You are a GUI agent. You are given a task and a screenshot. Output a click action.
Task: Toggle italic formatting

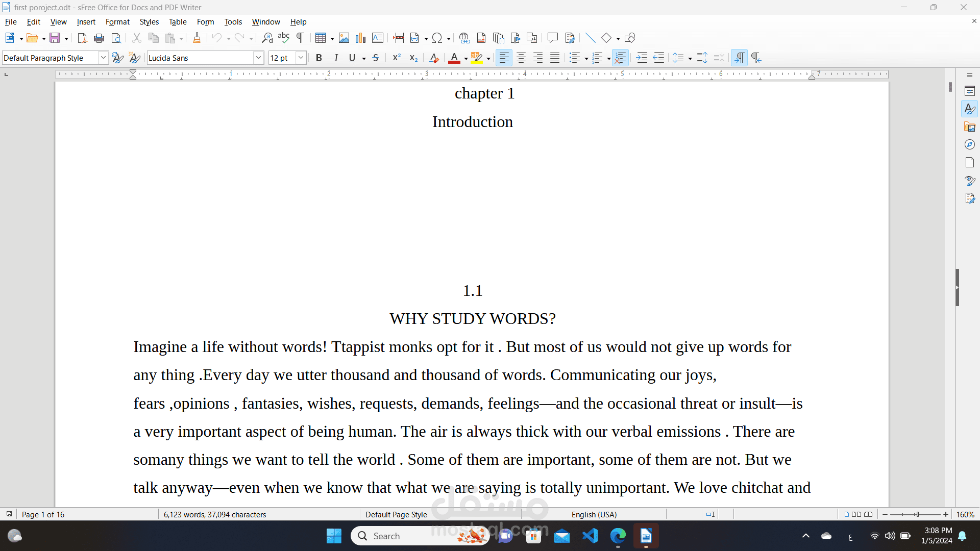click(x=336, y=58)
